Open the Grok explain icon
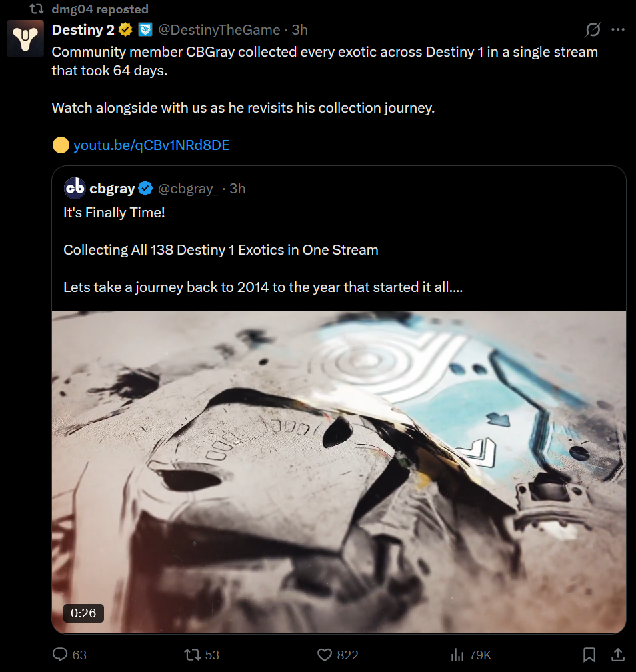Image resolution: width=636 pixels, height=672 pixels. point(593,29)
